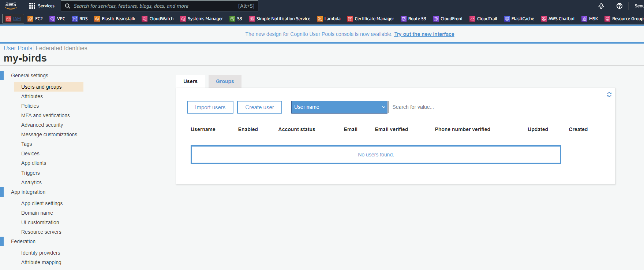Go to Federated Identities link
This screenshot has width=644, height=270.
click(x=61, y=48)
